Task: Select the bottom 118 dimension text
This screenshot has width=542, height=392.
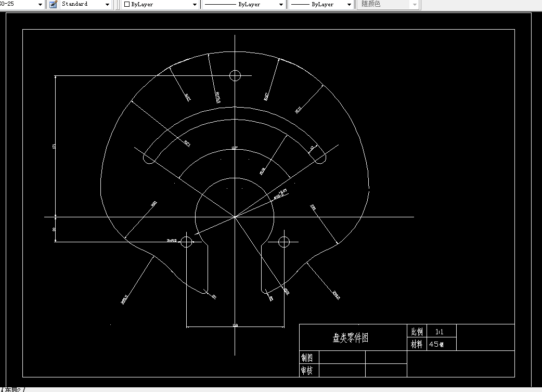Action: (235, 325)
